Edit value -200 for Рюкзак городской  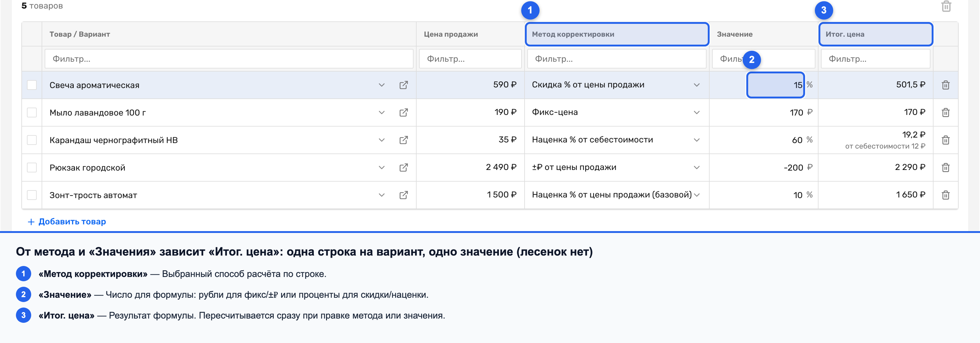click(x=793, y=167)
